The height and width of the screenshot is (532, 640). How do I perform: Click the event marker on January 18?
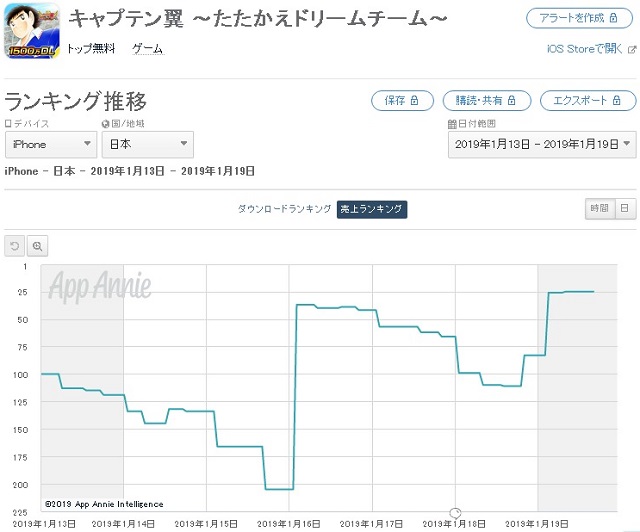tap(455, 512)
